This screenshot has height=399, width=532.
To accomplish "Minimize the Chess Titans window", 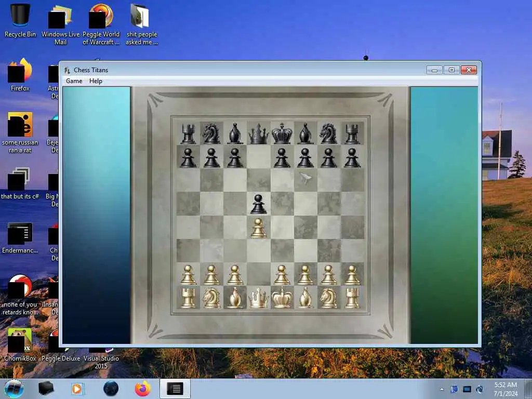I will tap(435, 70).
